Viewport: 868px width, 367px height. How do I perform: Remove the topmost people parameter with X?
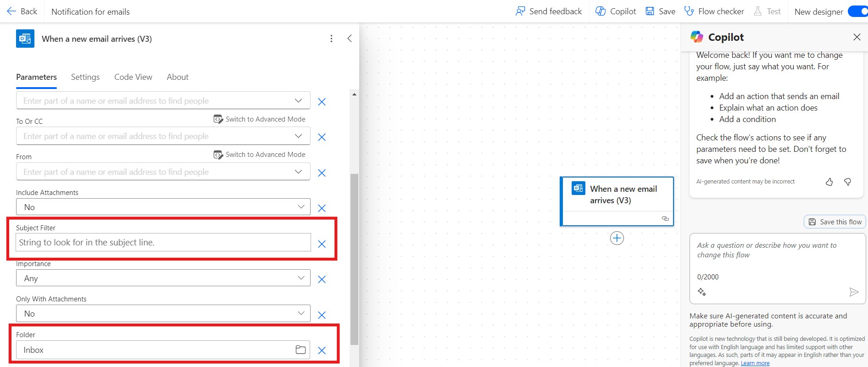[x=322, y=102]
